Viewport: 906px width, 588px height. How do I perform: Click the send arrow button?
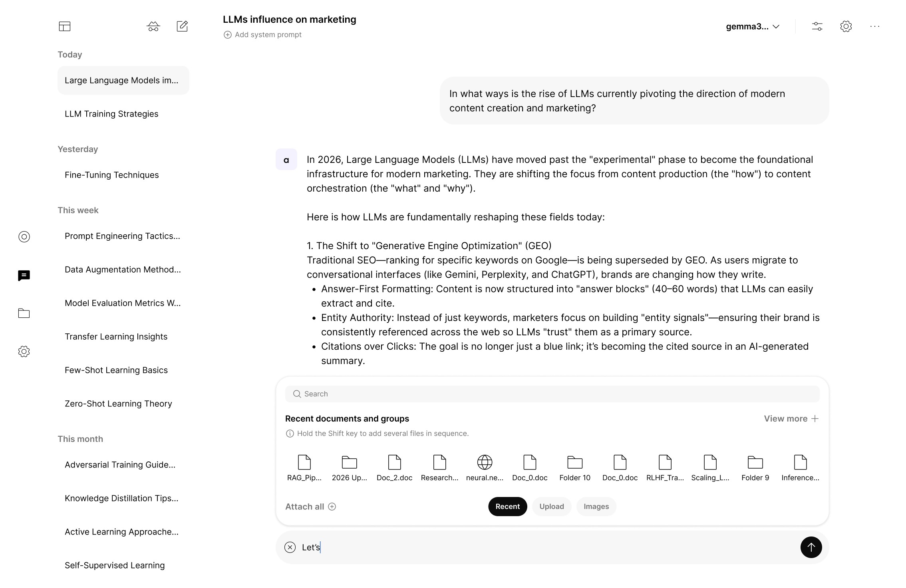tap(811, 547)
